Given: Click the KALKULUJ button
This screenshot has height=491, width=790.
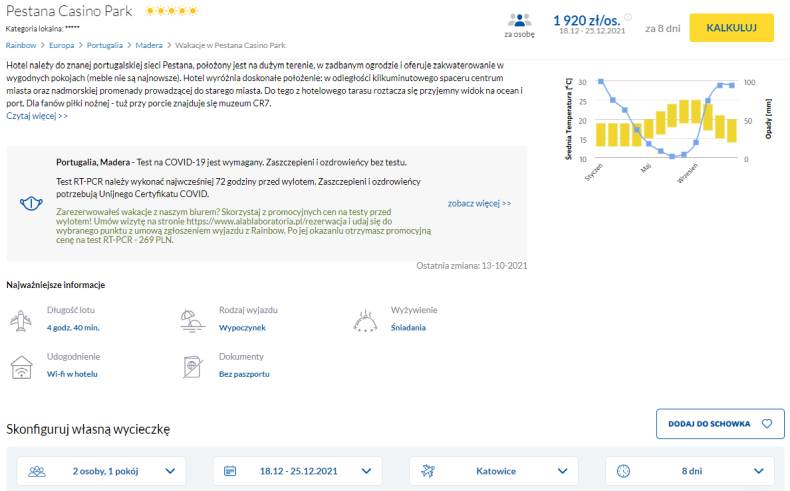Looking at the screenshot, I should pos(732,28).
